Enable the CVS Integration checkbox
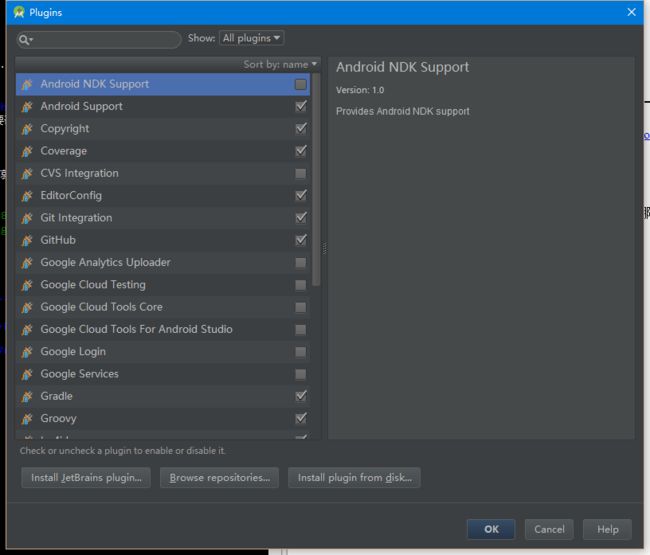The height and width of the screenshot is (555, 650). point(301,173)
